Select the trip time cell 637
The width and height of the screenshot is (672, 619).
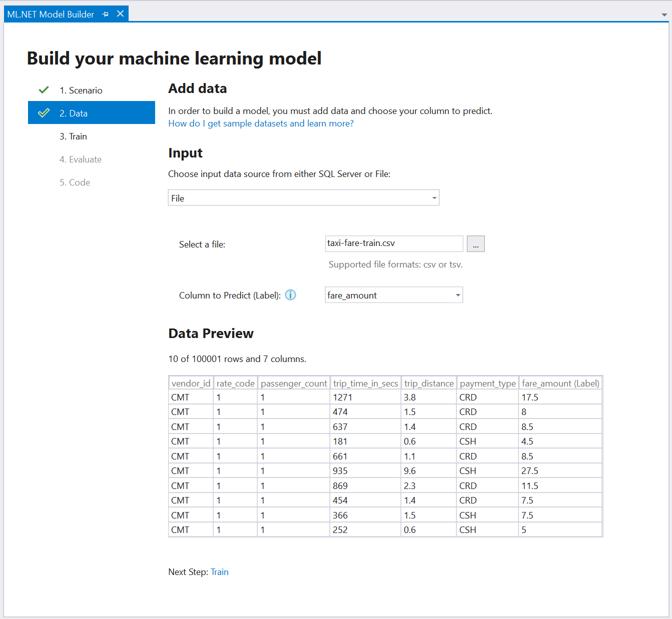365,427
